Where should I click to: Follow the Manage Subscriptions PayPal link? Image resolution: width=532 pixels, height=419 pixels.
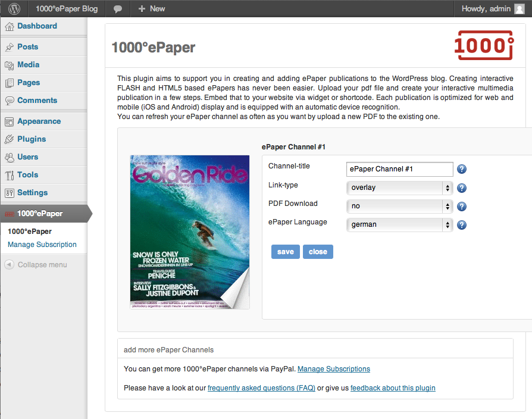tap(334, 369)
